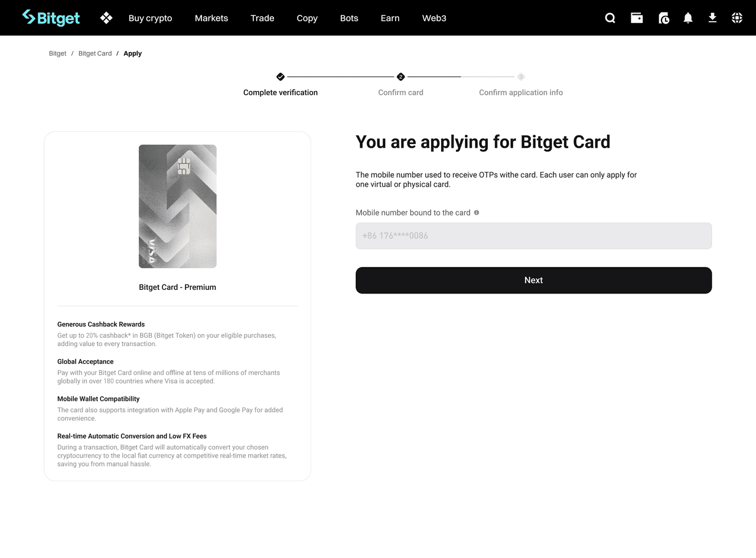Click the Bitget Card Premium image
Image resolution: width=756 pixels, height=558 pixels.
point(177,206)
